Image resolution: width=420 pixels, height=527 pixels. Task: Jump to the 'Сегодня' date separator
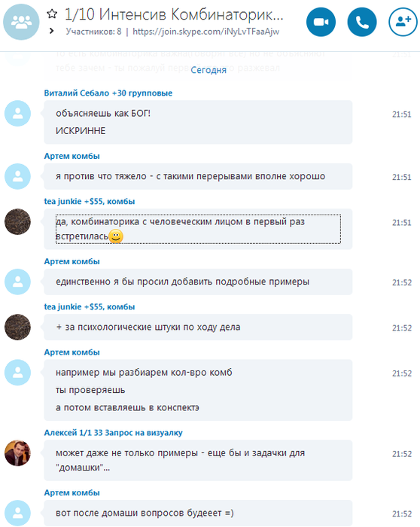[208, 70]
